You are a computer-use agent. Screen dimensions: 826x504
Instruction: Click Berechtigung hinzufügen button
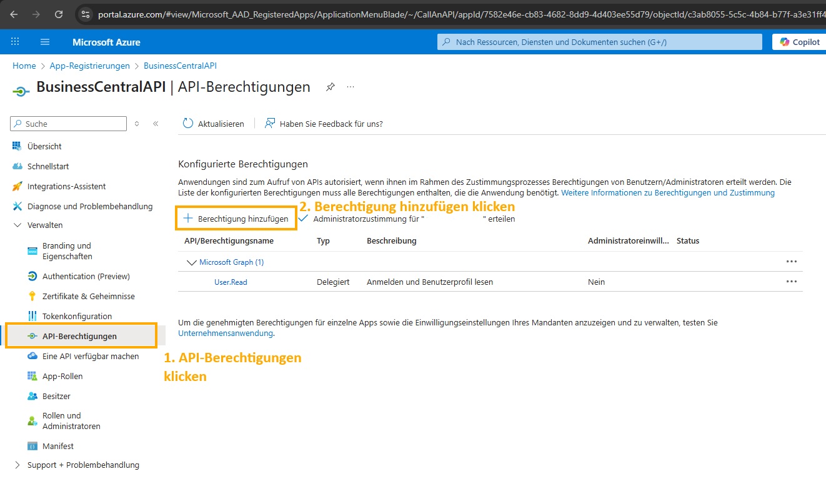tap(236, 219)
